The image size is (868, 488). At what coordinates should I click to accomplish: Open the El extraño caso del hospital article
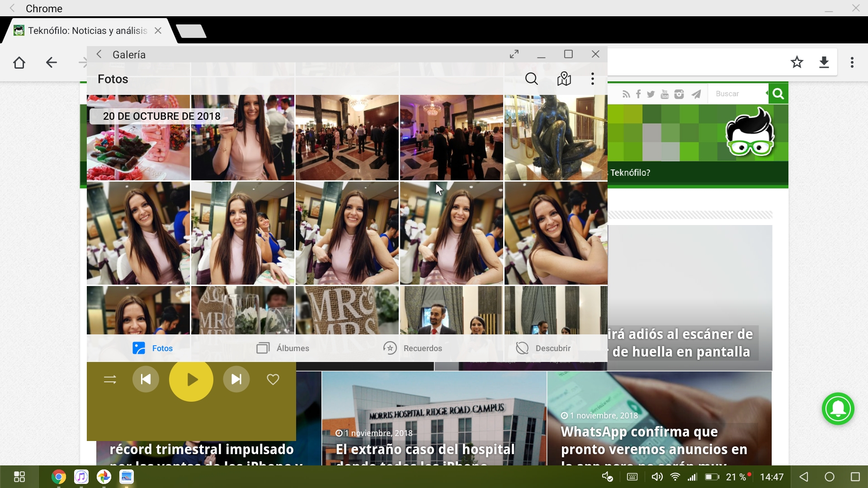(x=434, y=418)
